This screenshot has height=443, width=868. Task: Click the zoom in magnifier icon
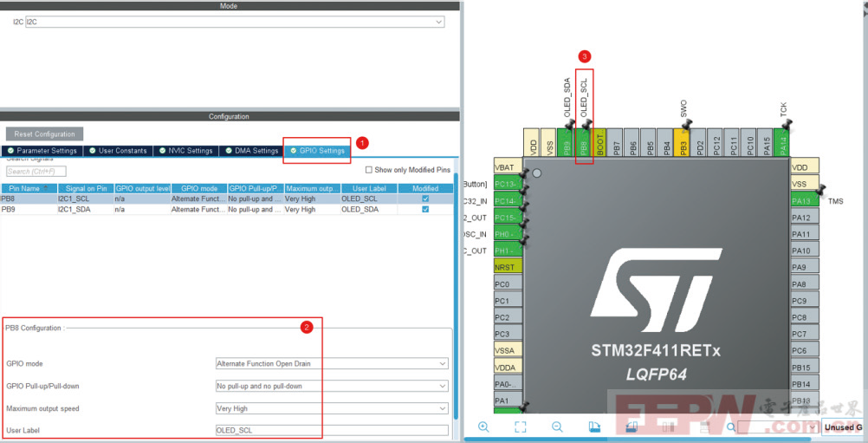click(x=483, y=427)
